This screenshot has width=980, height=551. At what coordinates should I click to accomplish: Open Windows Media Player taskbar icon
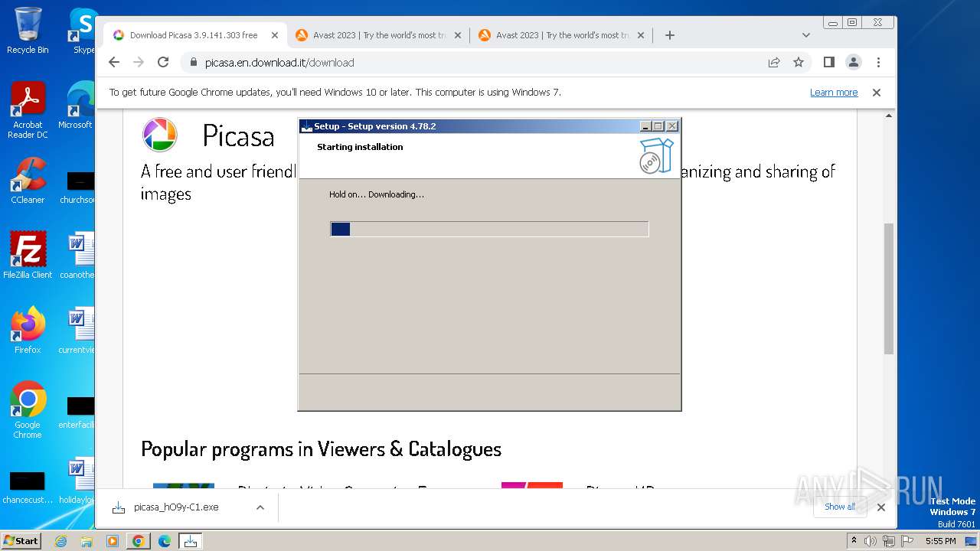pyautogui.click(x=113, y=541)
